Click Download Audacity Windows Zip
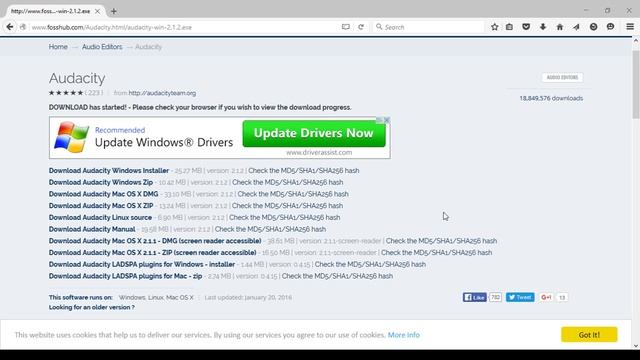Screen dimensions: 640x360 click(x=101, y=182)
